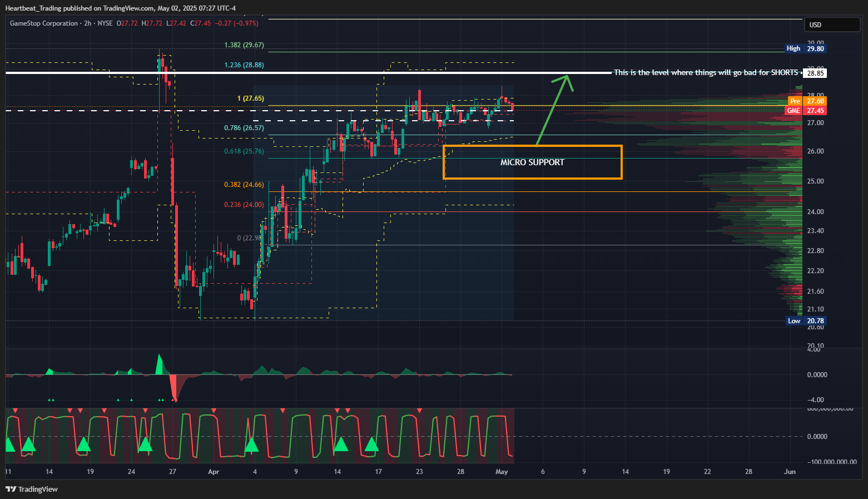Click the 22.80 level on the price scale

pos(815,251)
